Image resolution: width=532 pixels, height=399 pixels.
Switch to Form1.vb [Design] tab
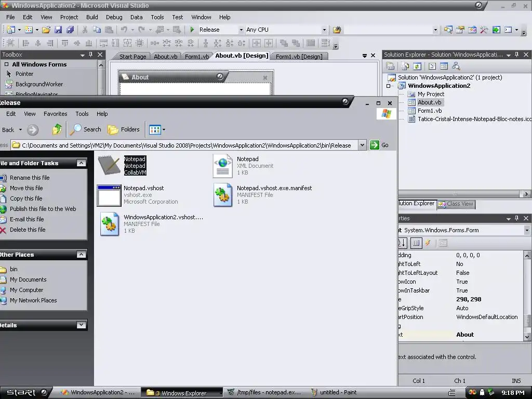point(299,56)
